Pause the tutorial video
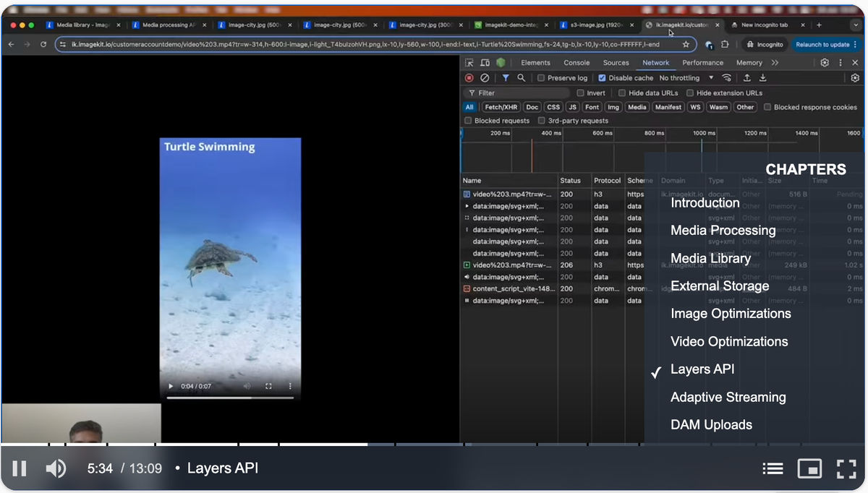The image size is (868, 493). 20,468
